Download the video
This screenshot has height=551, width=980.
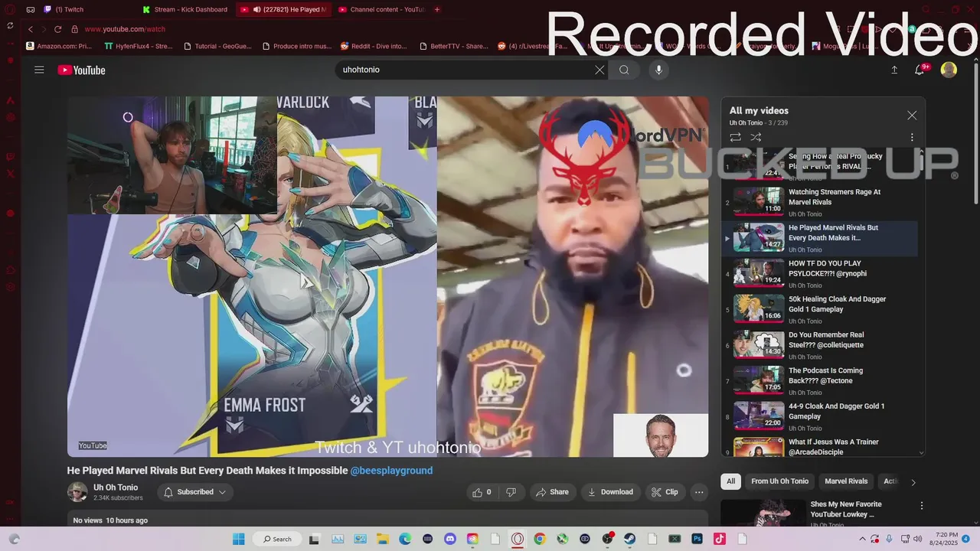pyautogui.click(x=610, y=492)
